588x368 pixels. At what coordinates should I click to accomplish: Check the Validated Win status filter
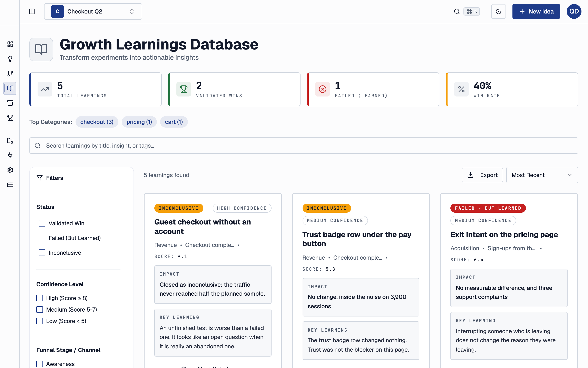42,223
